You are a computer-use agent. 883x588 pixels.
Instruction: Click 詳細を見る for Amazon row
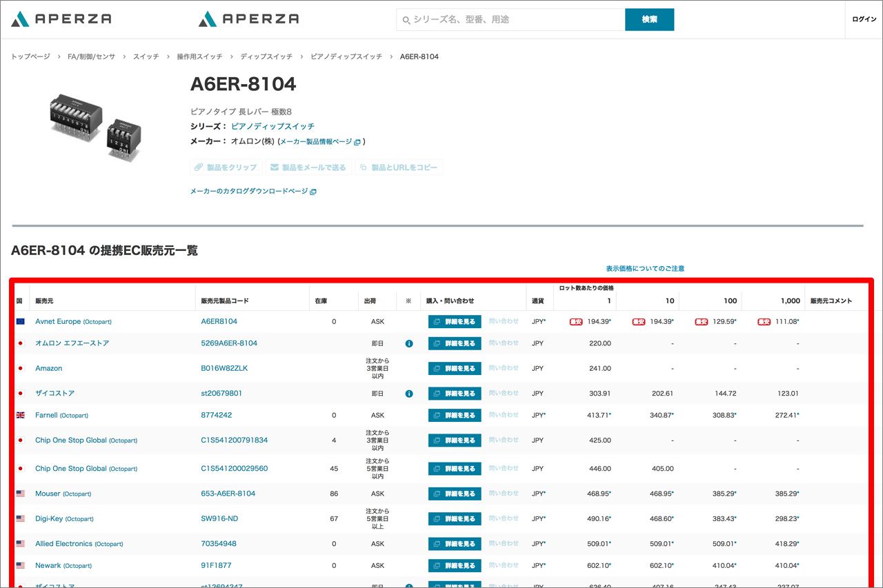click(455, 368)
